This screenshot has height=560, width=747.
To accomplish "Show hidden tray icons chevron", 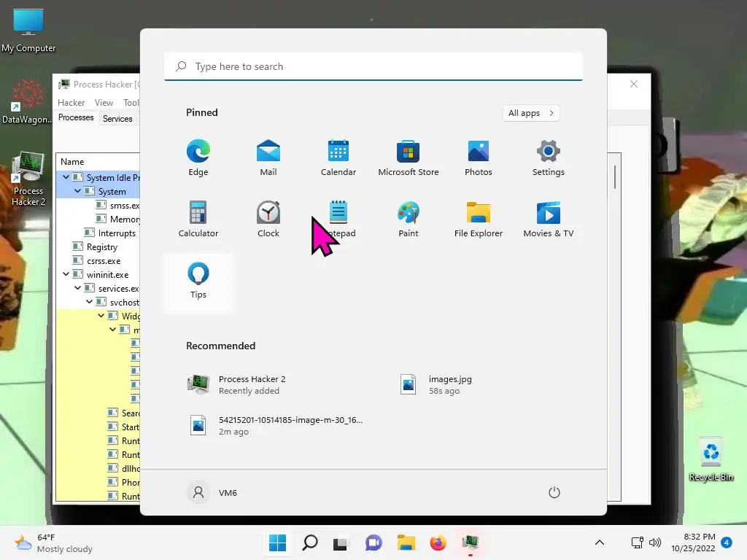I will tap(600, 542).
